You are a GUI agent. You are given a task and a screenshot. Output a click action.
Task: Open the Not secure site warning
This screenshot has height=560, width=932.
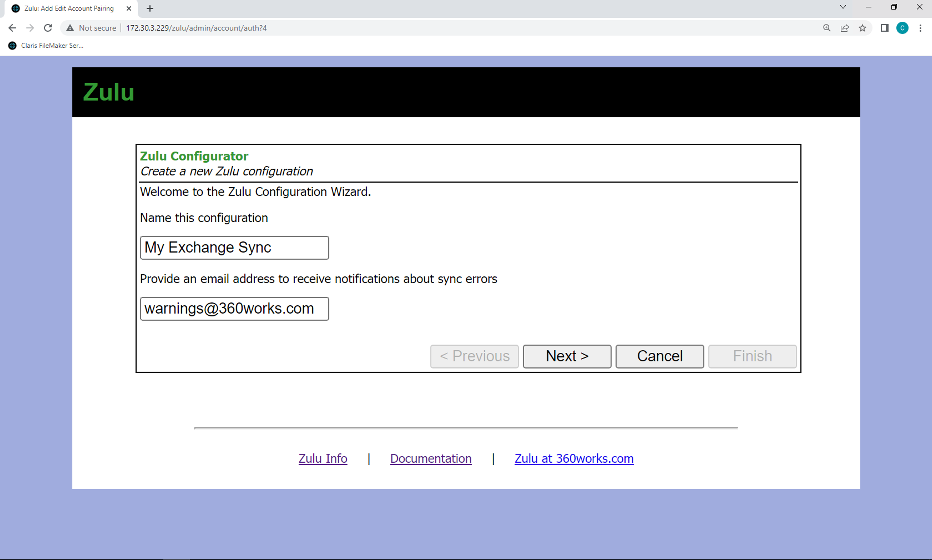pos(91,28)
